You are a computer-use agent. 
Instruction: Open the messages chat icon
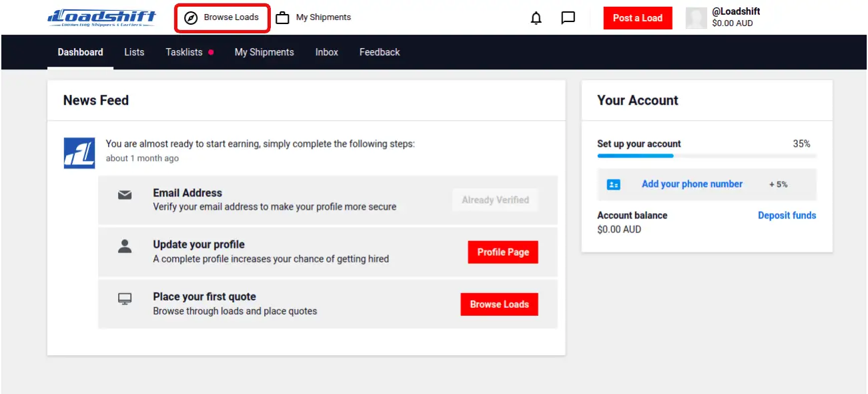pos(568,18)
